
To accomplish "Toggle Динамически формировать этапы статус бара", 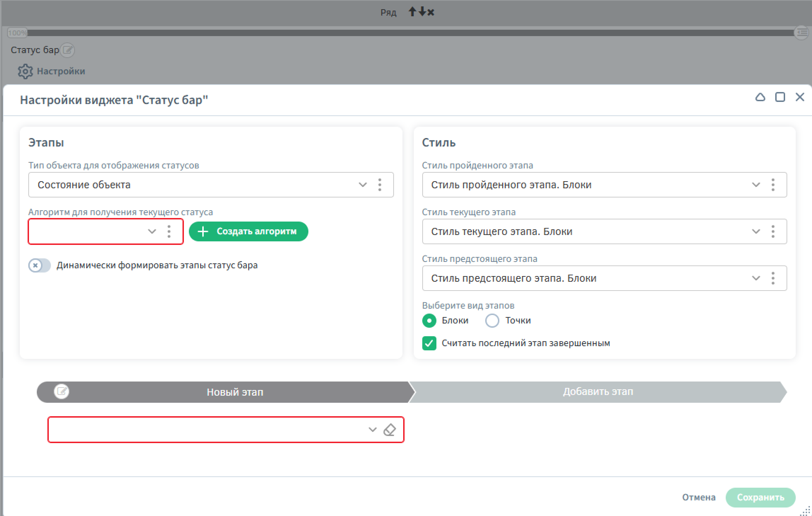I will click(x=39, y=265).
